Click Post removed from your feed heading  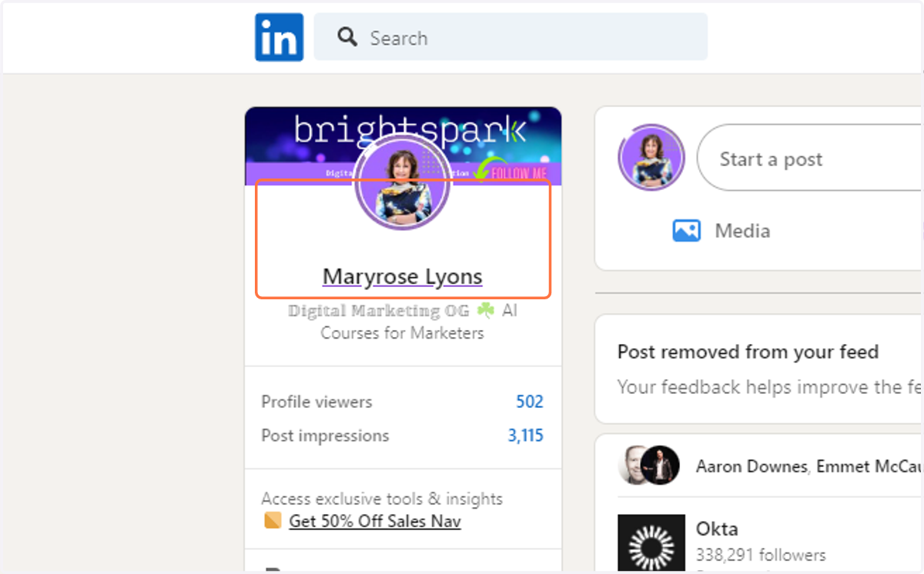point(748,352)
